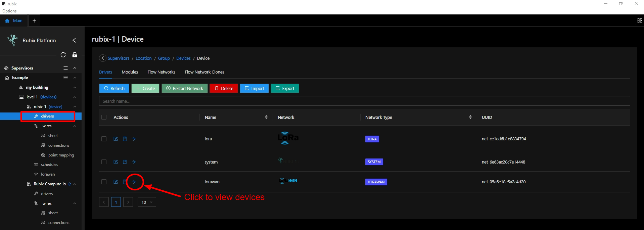The image size is (644, 230).
Task: Collapse the Supervisors tree section
Action: [75, 68]
